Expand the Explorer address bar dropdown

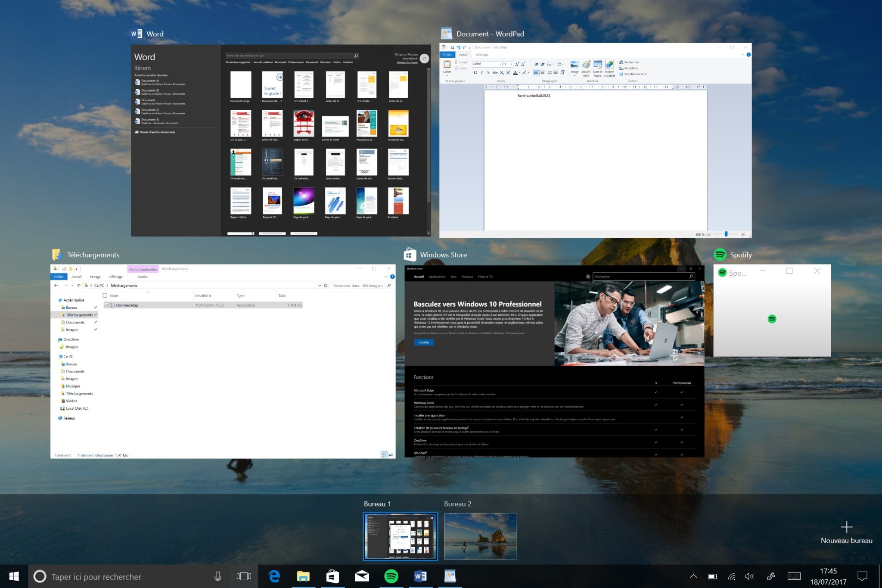(x=320, y=286)
